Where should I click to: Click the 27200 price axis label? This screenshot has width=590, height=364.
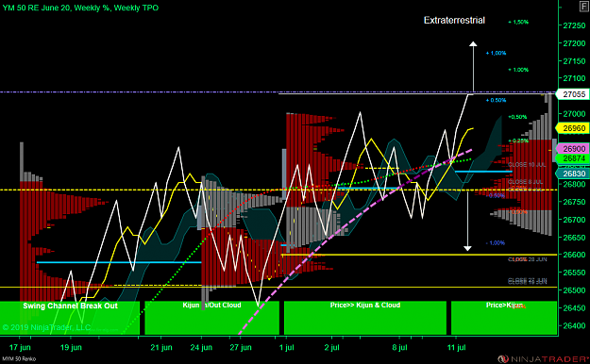click(574, 43)
